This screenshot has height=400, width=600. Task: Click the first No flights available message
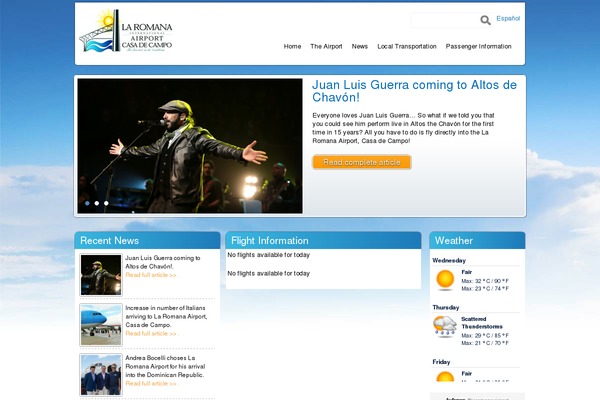tap(269, 255)
